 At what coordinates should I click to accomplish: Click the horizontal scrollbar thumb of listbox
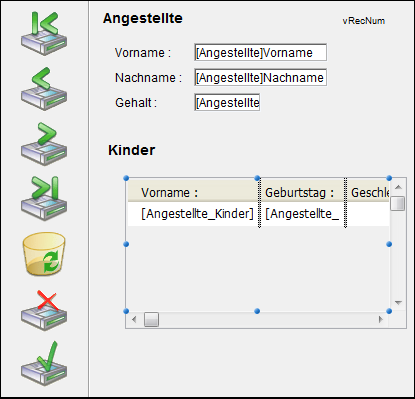coord(151,320)
